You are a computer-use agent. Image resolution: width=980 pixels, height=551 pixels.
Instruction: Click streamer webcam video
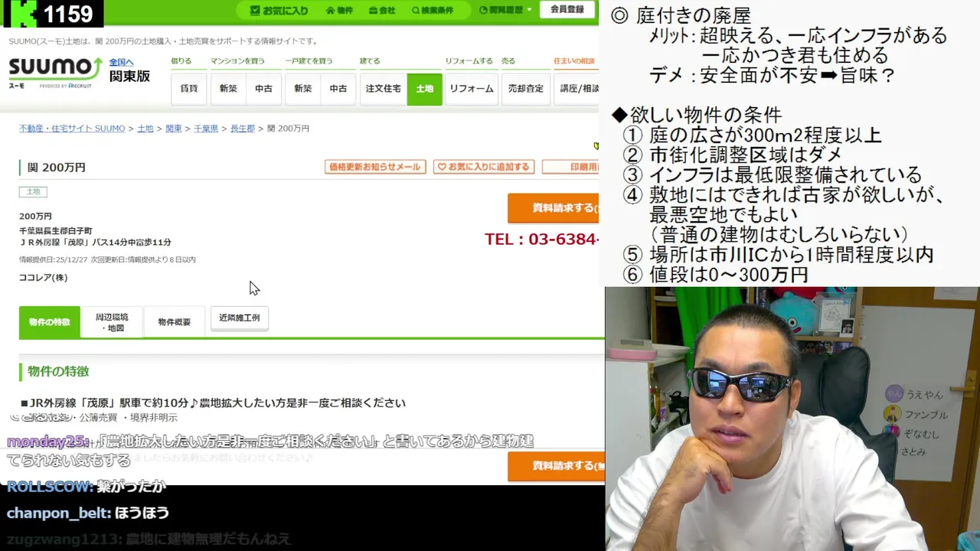tap(792, 419)
